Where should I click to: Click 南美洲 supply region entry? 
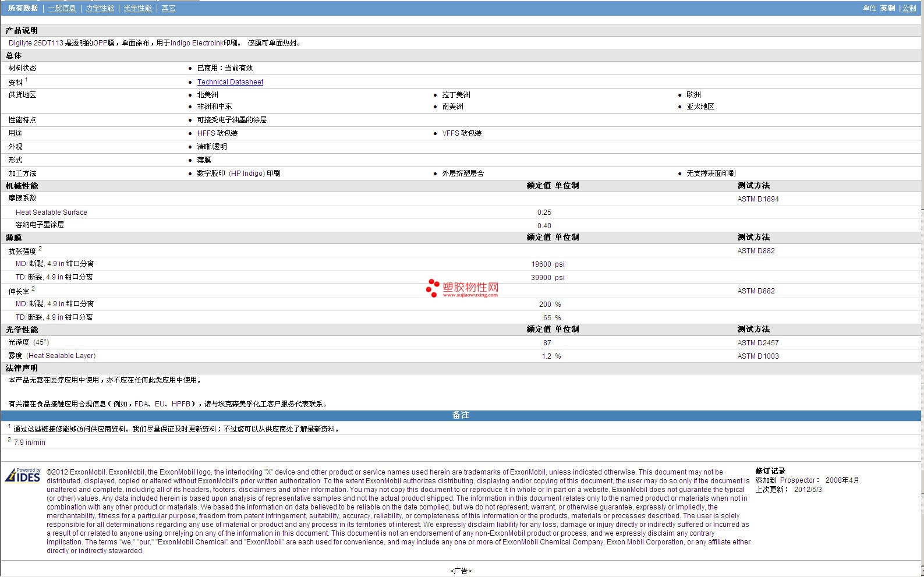tap(452, 107)
